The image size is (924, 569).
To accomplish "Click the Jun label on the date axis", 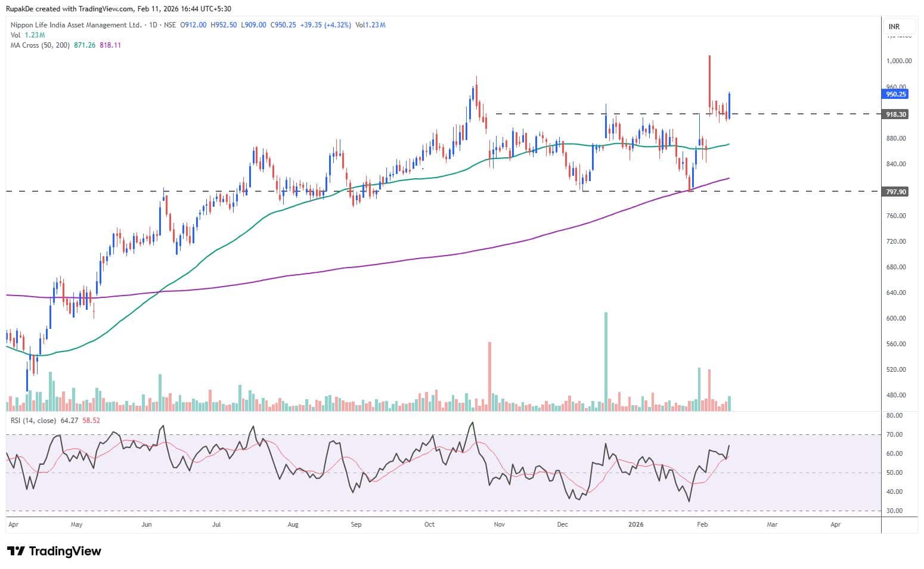I will pos(147,525).
